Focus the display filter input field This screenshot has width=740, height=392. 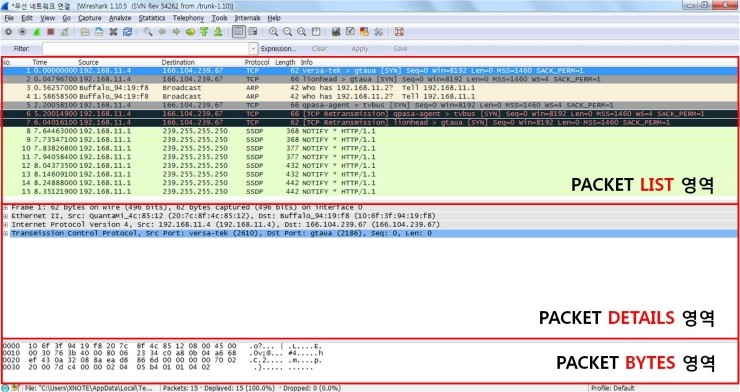(x=145, y=49)
